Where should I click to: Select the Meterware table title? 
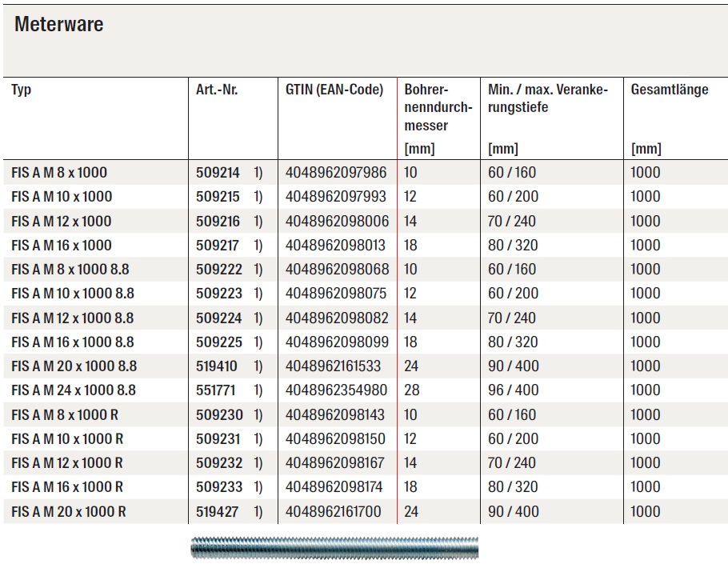tap(59, 24)
